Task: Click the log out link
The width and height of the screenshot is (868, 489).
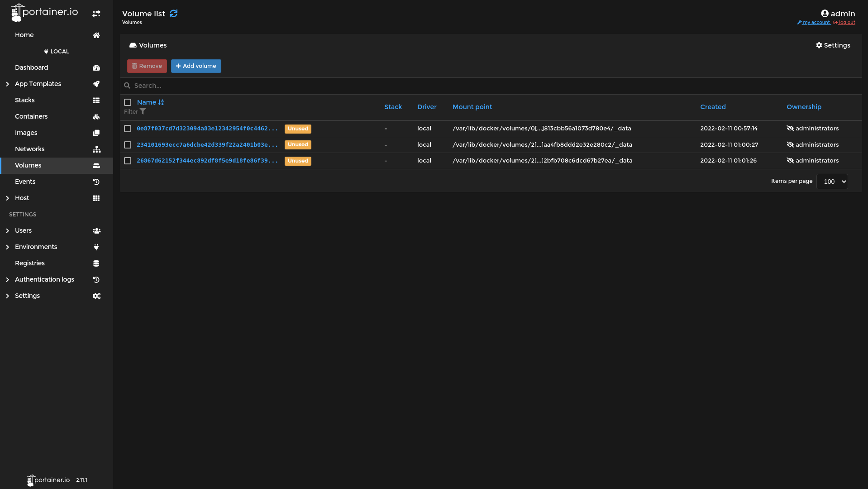Action: pos(844,22)
